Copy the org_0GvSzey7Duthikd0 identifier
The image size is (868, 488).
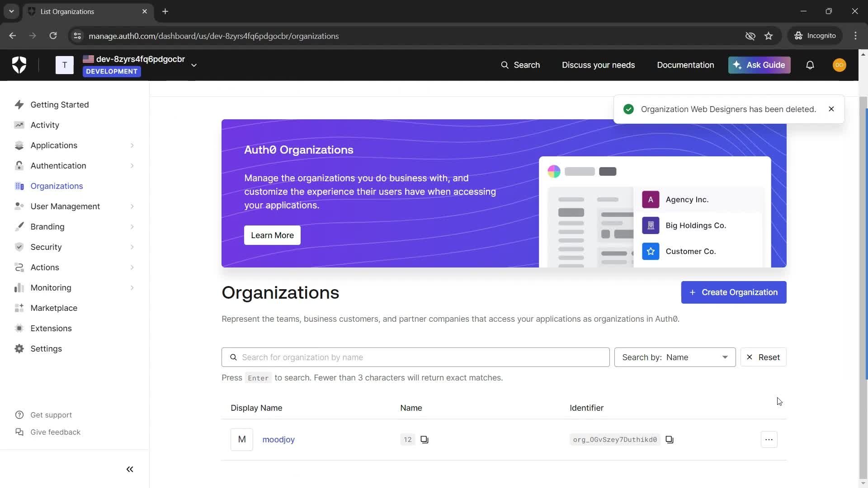(670, 439)
